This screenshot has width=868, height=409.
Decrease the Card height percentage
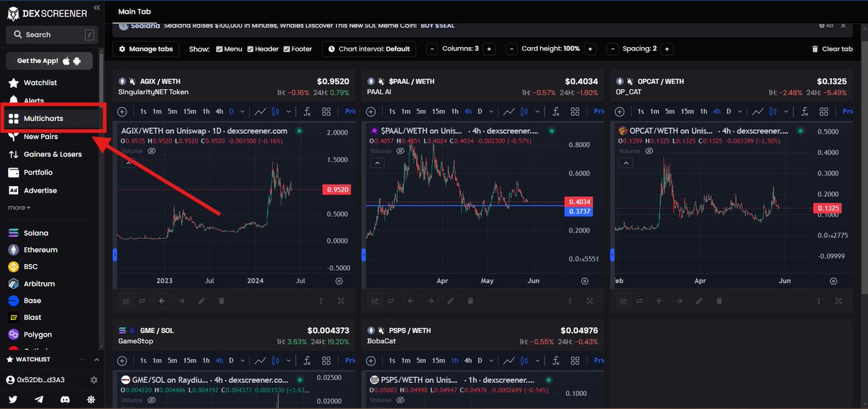513,49
